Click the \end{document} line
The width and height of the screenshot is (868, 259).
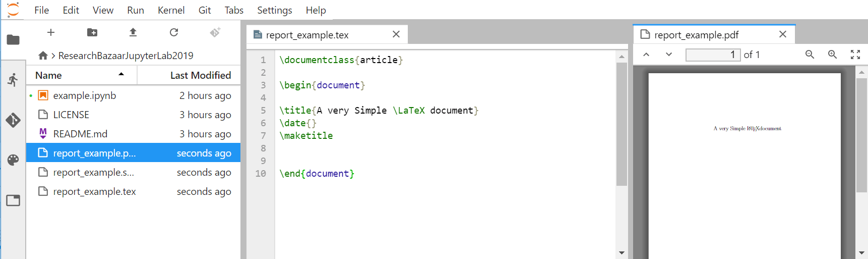click(x=317, y=173)
